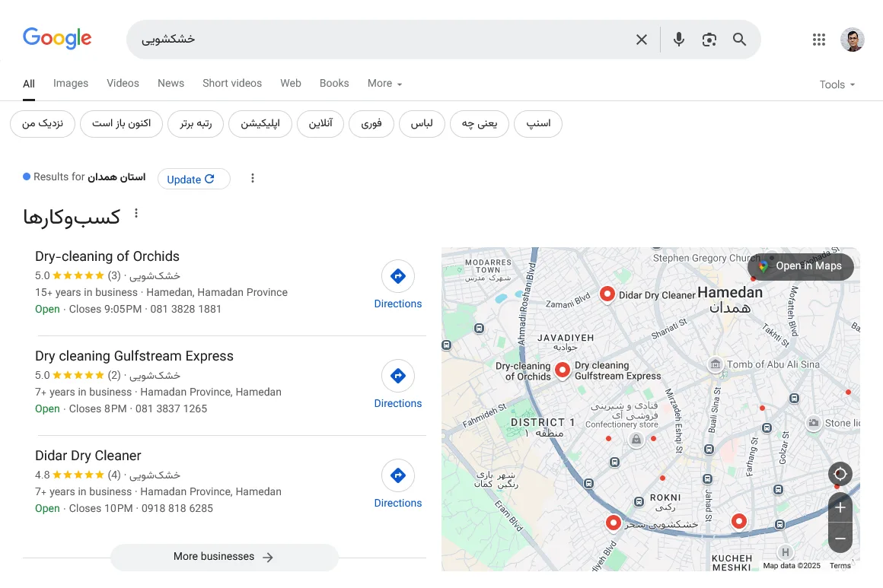Choose the اپلیکیشن filter chip

(260, 124)
